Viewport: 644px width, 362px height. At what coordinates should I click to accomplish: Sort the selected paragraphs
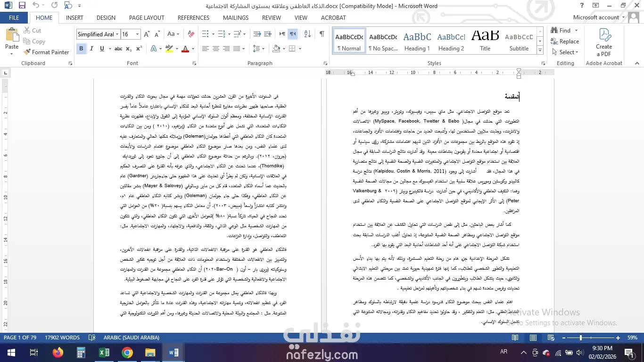pyautogui.click(x=307, y=34)
